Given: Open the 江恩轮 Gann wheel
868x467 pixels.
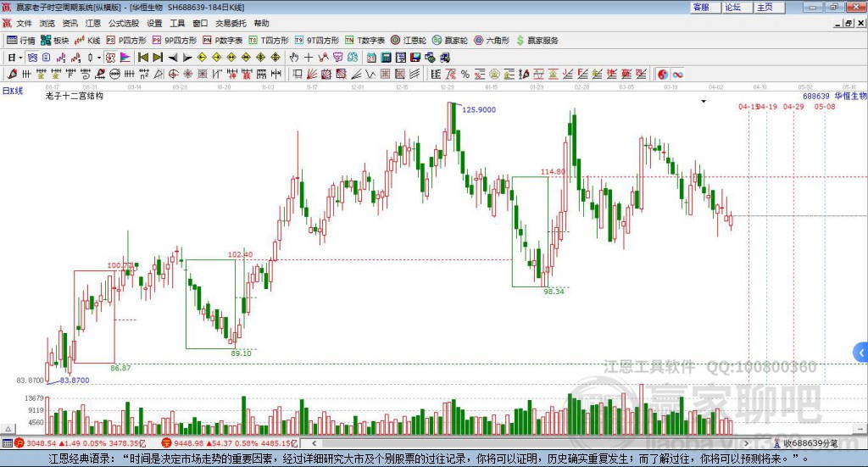Looking at the screenshot, I should pos(409,41).
